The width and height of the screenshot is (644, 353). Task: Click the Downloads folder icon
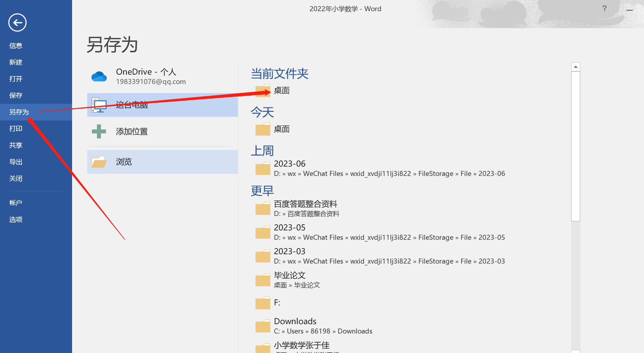point(263,326)
